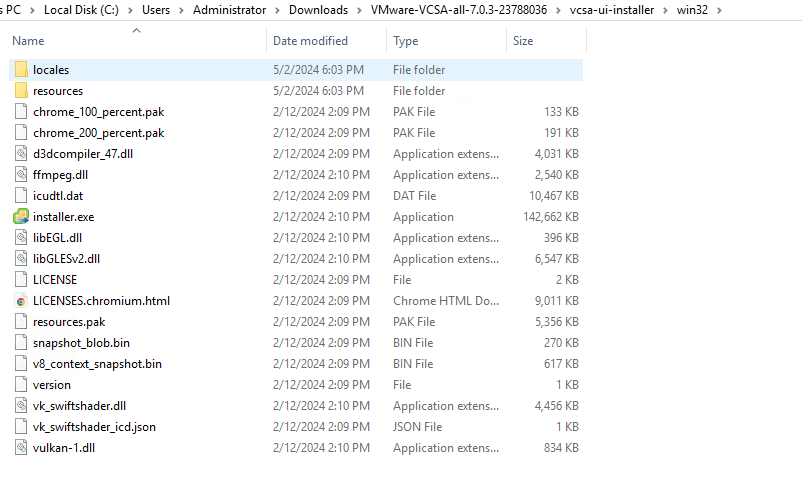Select the ffmpeg.dll file icon
The width and height of the screenshot is (802, 482).
[21, 175]
